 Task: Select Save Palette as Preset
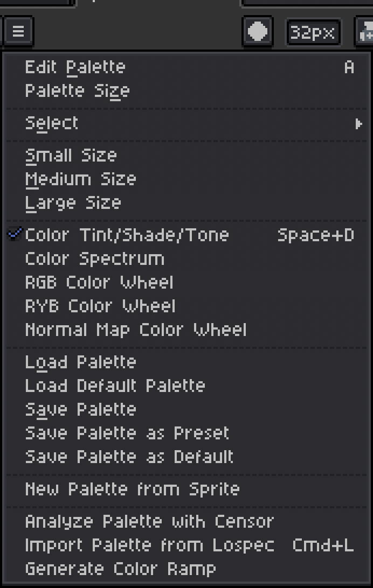(x=186, y=433)
